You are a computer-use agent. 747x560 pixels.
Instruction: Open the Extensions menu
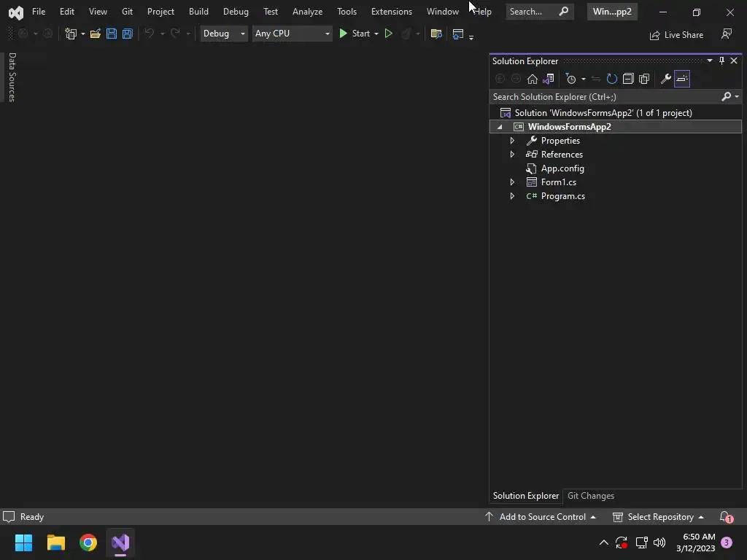coord(392,12)
